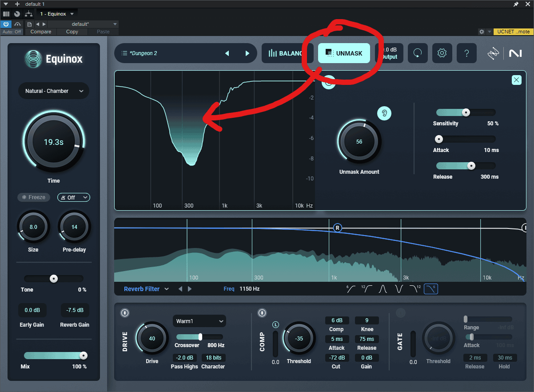Click the Freq 1150 Hz value
Viewport: 534px width, 392px height.
[x=249, y=289]
